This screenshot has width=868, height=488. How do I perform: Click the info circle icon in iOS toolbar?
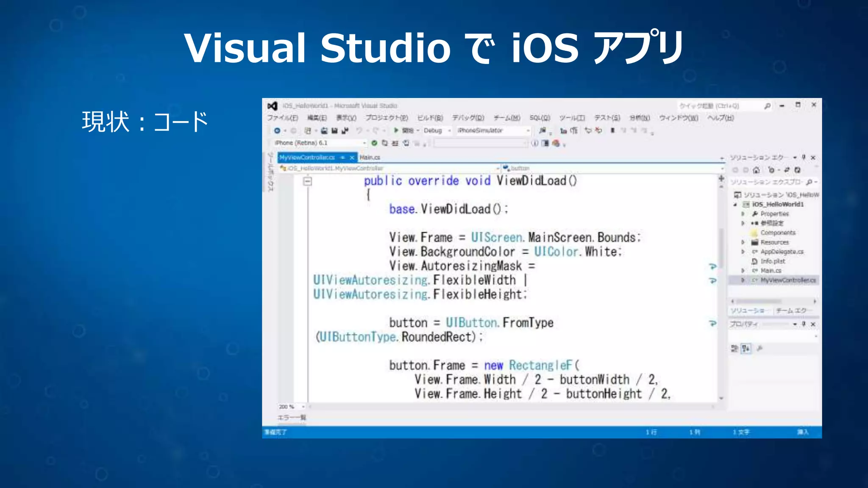[x=535, y=143]
